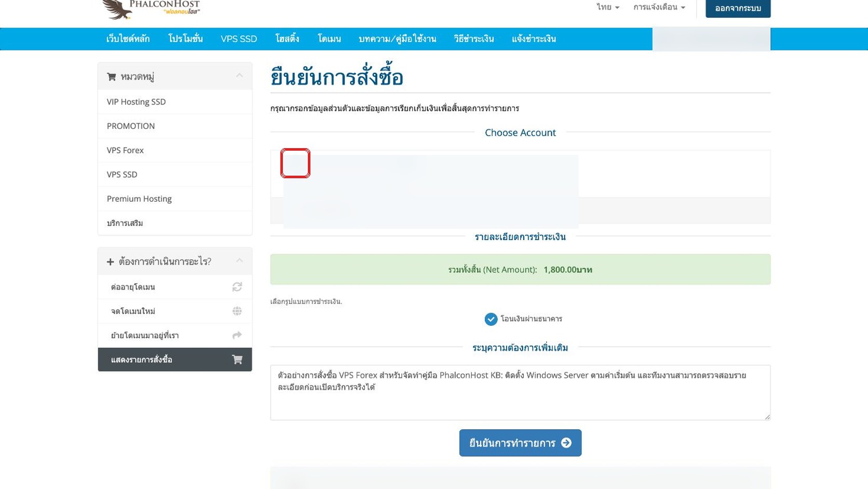868x489 pixels.
Task: Click the Choose Account section heading
Action: 520,133
